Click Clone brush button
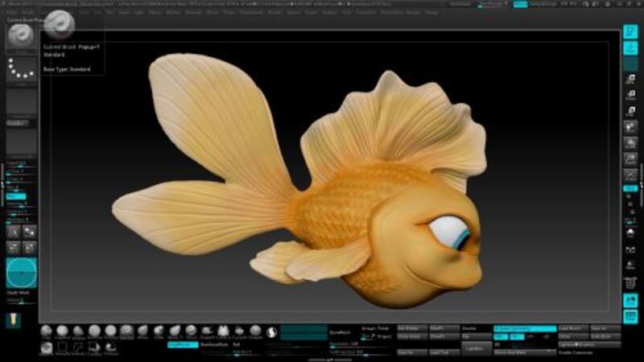Screen dimensions: 644x362 tap(573, 336)
